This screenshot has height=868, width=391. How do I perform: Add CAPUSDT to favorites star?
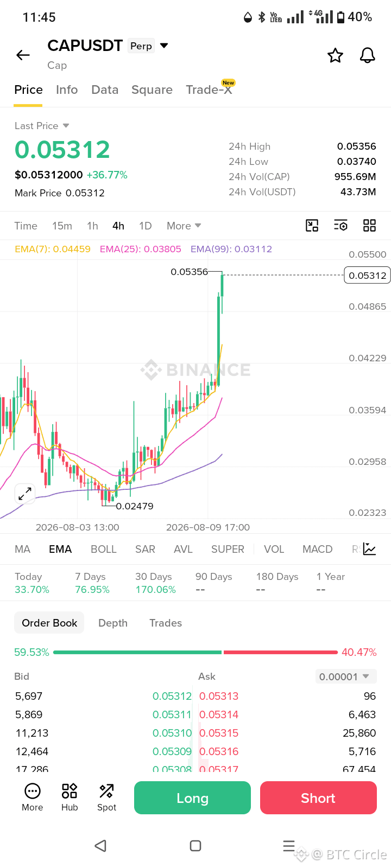pyautogui.click(x=335, y=55)
